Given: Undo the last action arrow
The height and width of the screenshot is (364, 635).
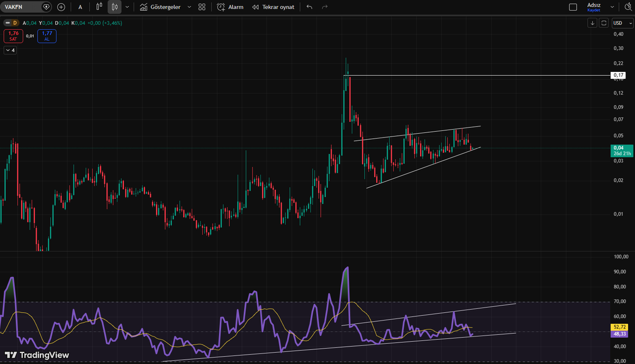Looking at the screenshot, I should point(309,7).
